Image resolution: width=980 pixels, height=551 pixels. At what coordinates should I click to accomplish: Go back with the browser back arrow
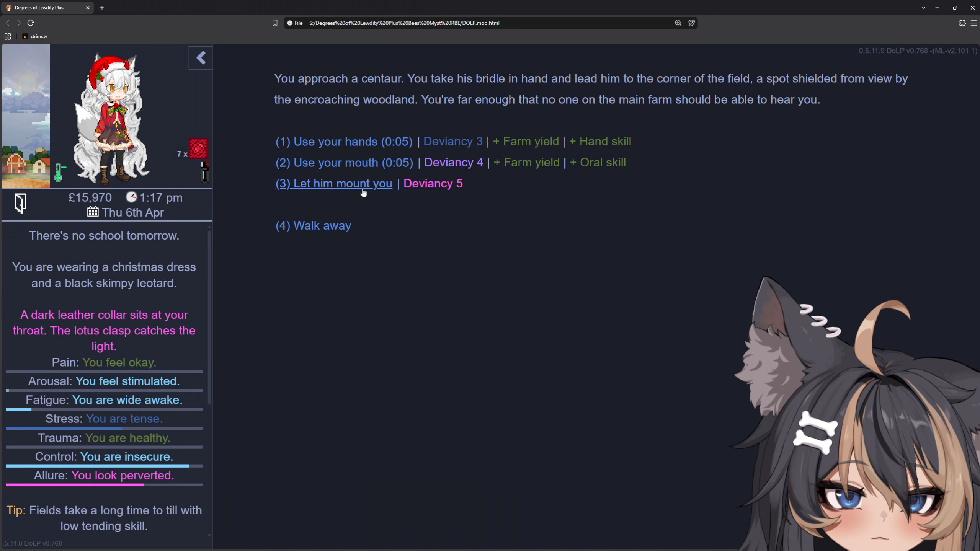tap(8, 23)
